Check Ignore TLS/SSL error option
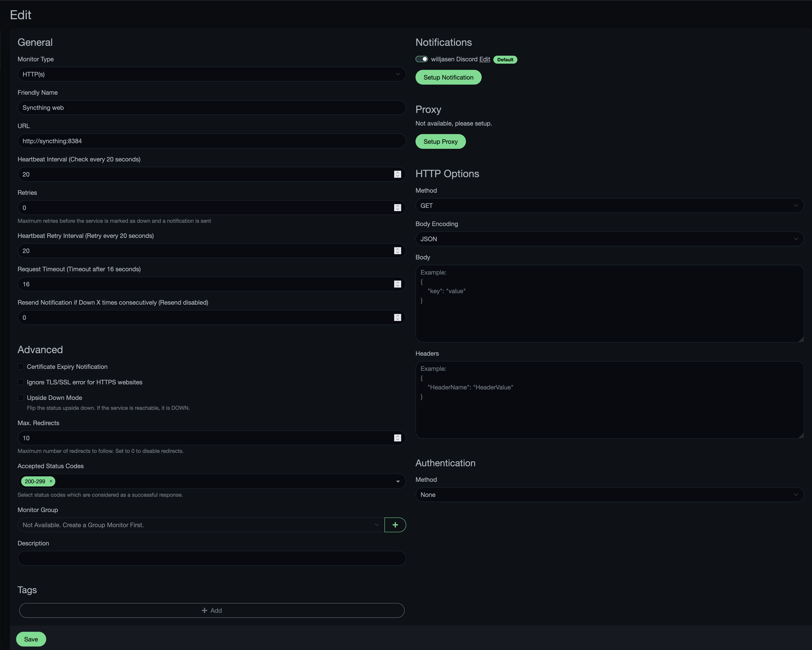The image size is (812, 650). pyautogui.click(x=21, y=382)
